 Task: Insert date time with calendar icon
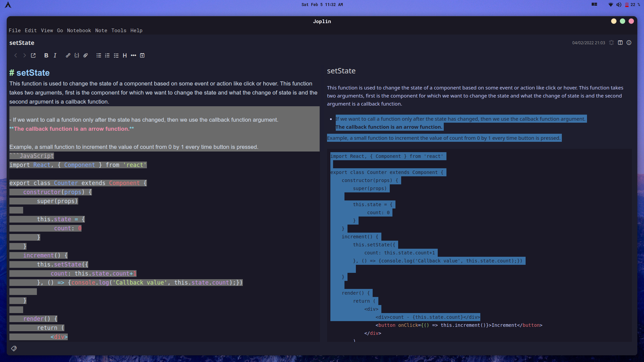coord(142,56)
